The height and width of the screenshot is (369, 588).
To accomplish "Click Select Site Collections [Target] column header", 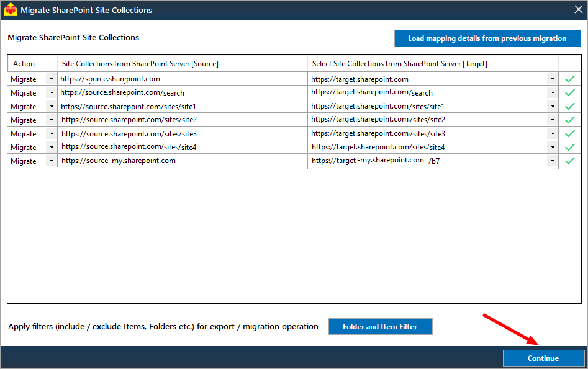I will point(433,64).
